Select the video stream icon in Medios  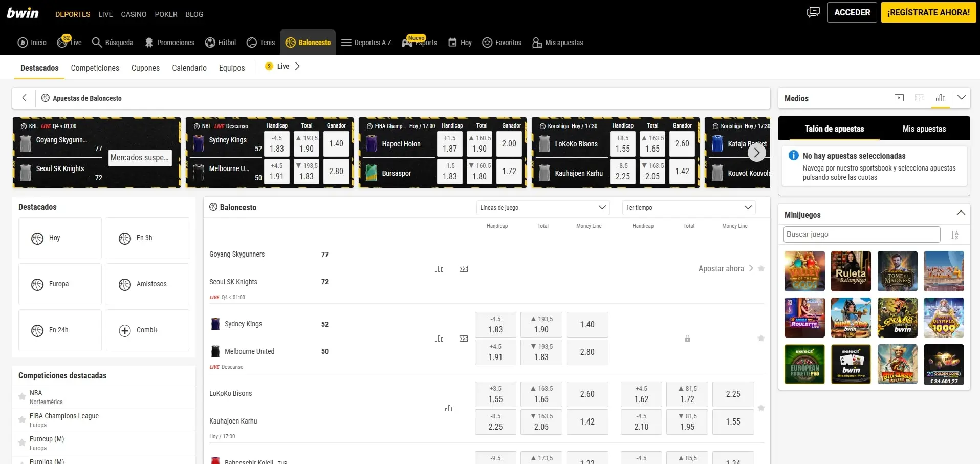tap(899, 98)
